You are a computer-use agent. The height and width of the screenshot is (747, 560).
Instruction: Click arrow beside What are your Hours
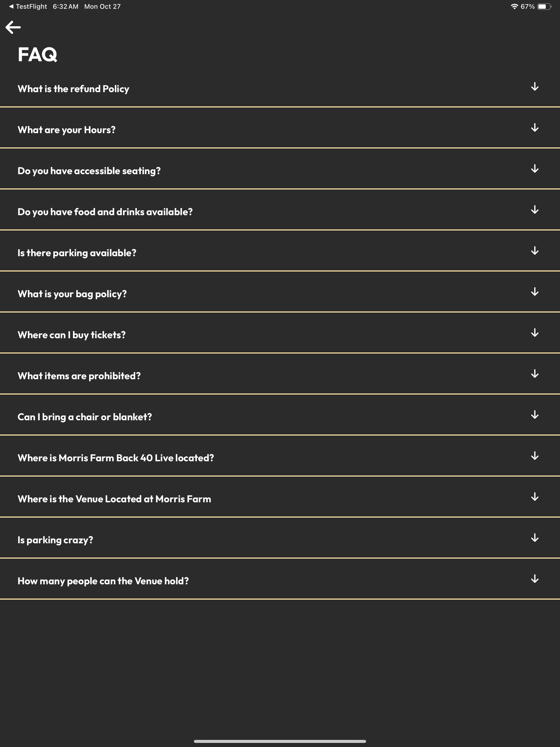[x=535, y=128]
